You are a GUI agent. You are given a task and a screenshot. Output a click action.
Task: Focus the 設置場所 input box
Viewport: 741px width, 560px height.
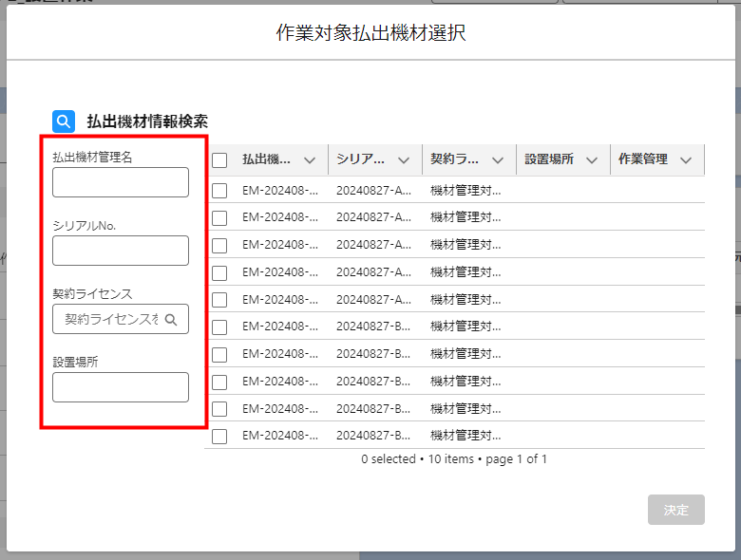[x=121, y=387]
